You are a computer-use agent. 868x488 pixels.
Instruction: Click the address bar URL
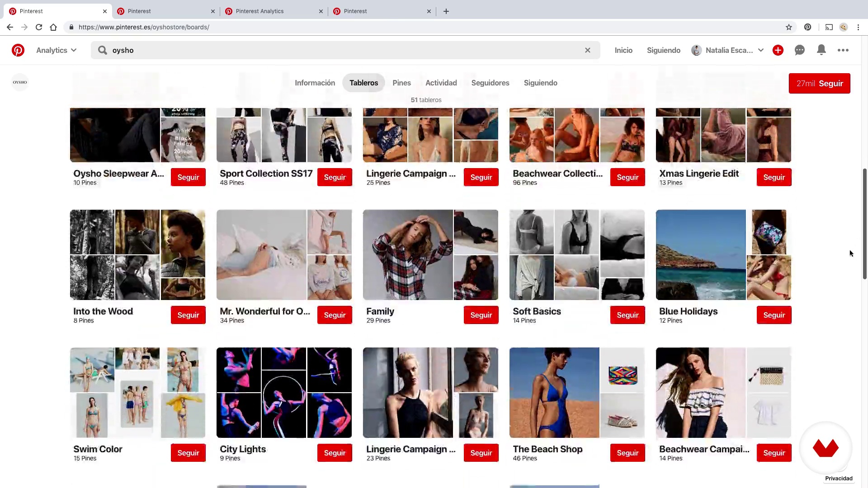[x=144, y=27]
